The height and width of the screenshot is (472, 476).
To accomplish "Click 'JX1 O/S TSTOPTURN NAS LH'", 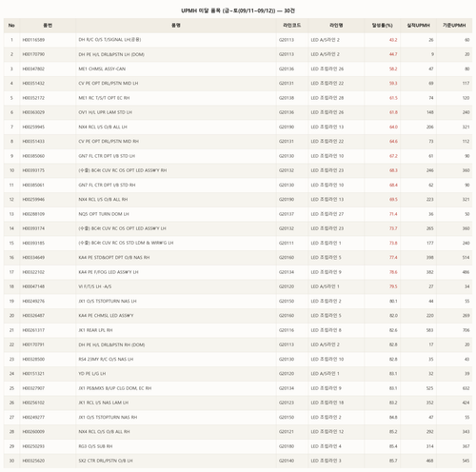I will (108, 301).
